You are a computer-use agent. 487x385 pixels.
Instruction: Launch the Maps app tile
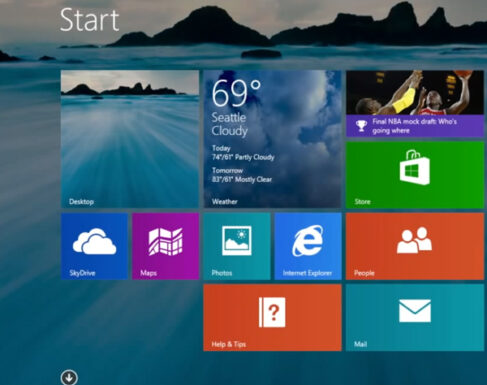tap(166, 246)
